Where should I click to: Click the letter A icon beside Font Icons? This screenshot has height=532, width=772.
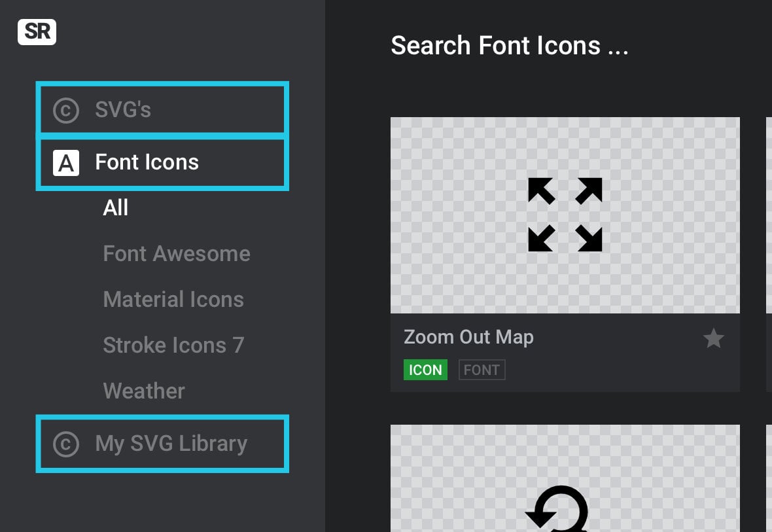click(x=66, y=163)
